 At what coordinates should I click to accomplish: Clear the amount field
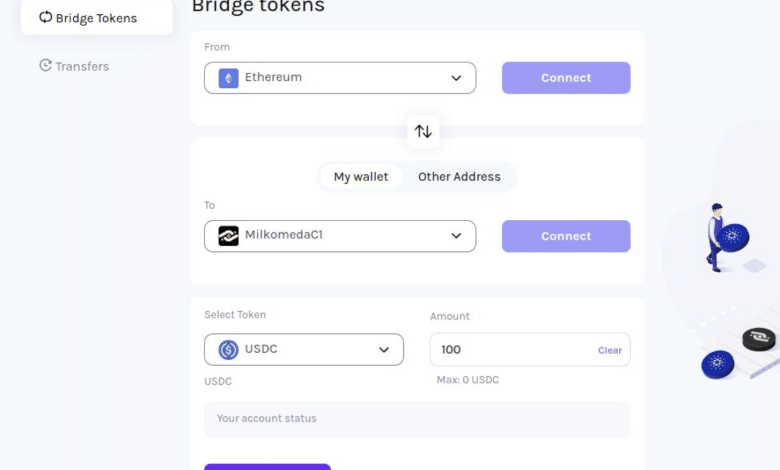pyautogui.click(x=610, y=351)
